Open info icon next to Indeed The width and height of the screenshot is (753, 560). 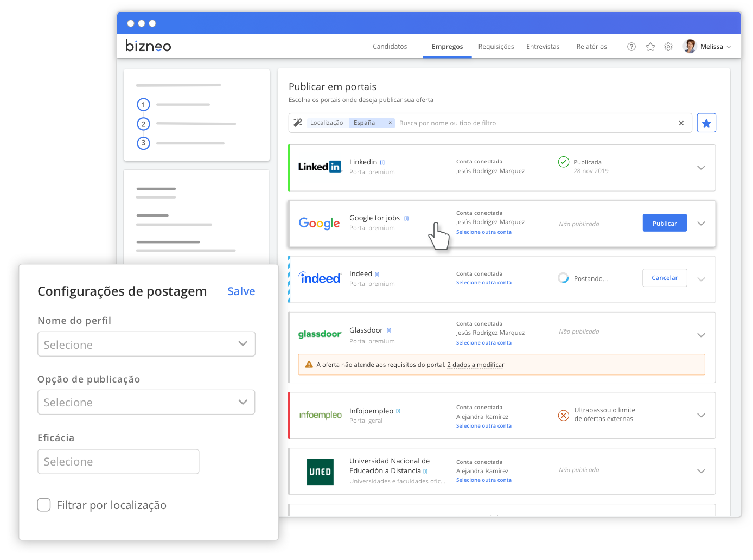377,274
